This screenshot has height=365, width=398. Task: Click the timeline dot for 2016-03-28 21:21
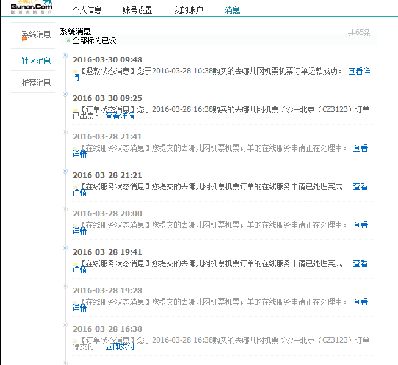tap(65, 171)
